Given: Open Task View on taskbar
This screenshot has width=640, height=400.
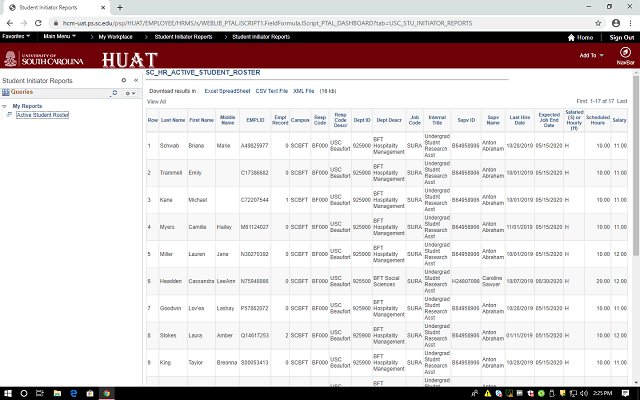Looking at the screenshot, I should pos(40,393).
